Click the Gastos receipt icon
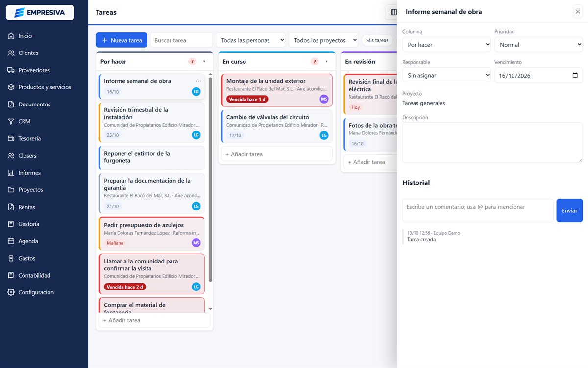Image resolution: width=588 pixels, height=368 pixels. coord(11,258)
